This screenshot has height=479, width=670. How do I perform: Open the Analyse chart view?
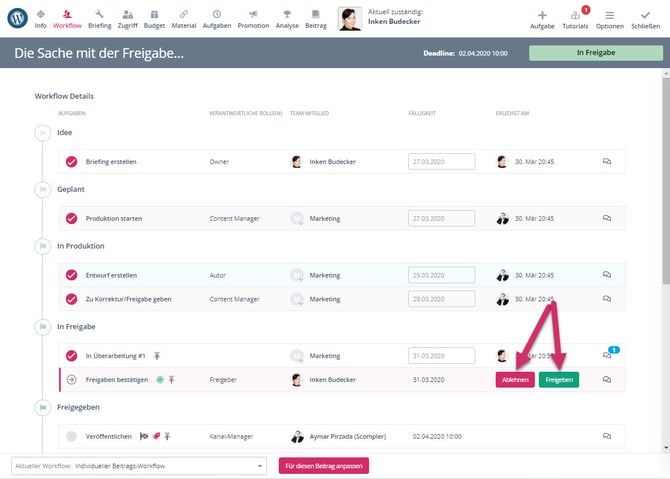[288, 18]
